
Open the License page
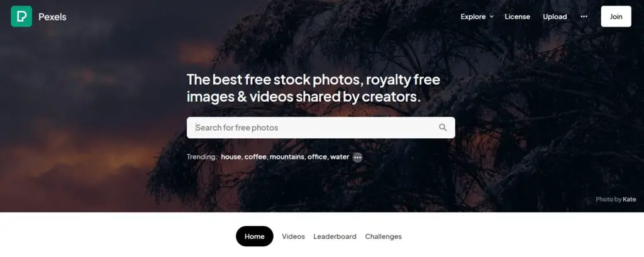tap(517, 17)
